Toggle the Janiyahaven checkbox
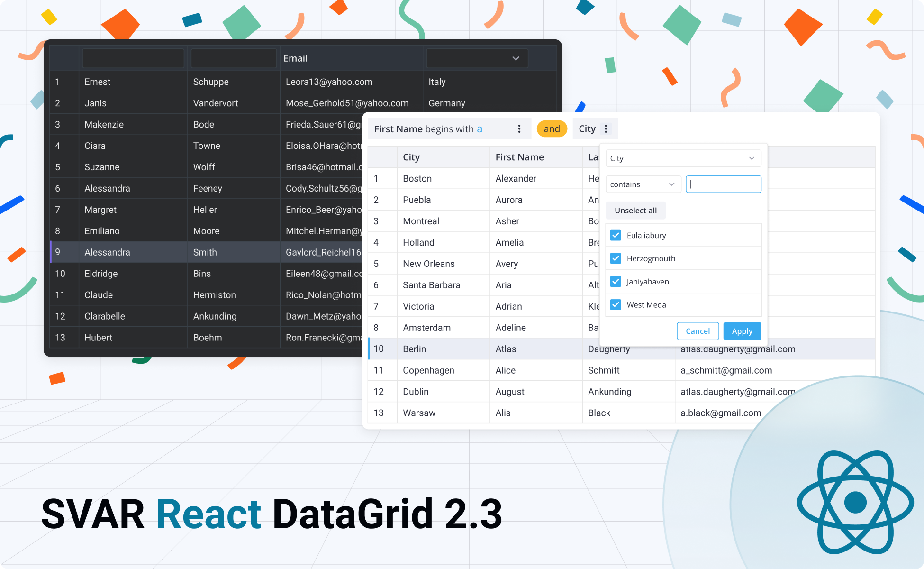The image size is (924, 569). pyautogui.click(x=616, y=282)
